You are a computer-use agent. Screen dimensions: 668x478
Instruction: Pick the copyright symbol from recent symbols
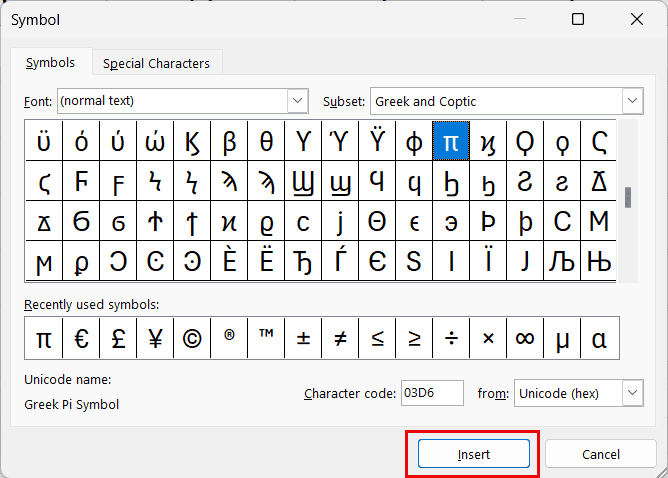coord(192,339)
